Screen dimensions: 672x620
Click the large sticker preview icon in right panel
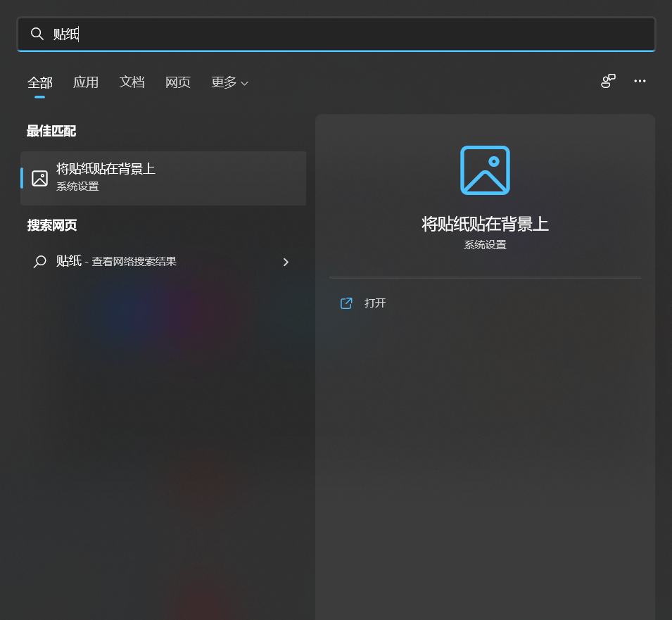click(x=485, y=170)
